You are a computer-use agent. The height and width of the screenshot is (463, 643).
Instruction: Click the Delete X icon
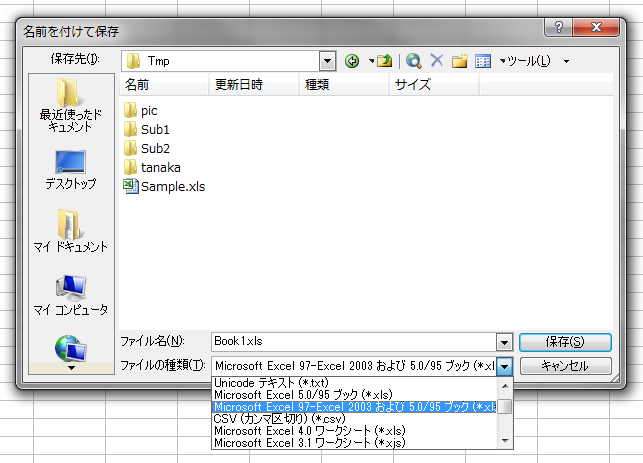click(437, 61)
